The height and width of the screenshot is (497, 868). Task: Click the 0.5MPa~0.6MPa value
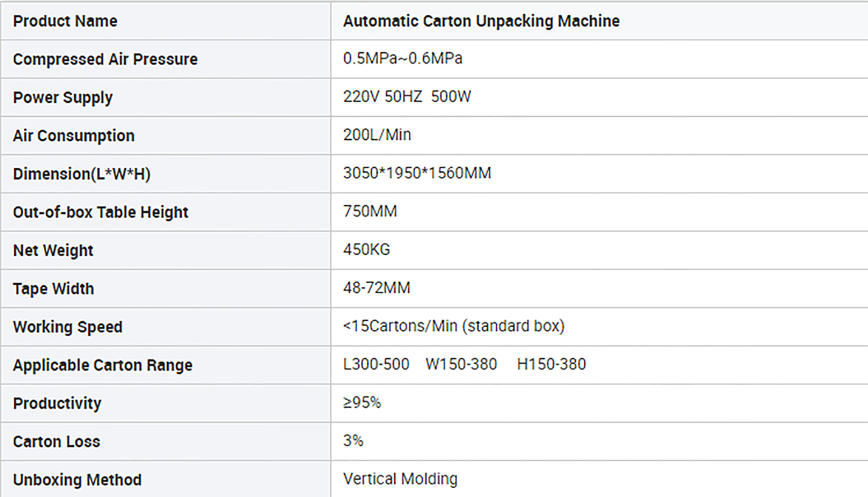403,58
